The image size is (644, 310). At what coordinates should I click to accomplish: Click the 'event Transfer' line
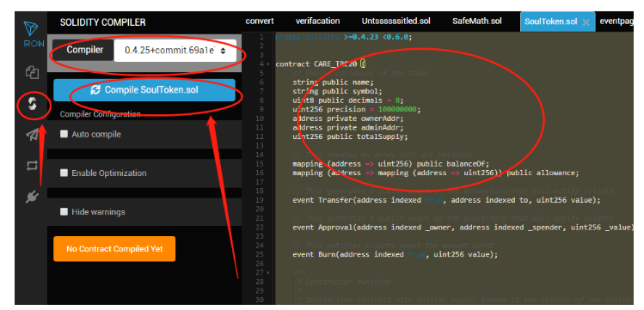coord(446,200)
